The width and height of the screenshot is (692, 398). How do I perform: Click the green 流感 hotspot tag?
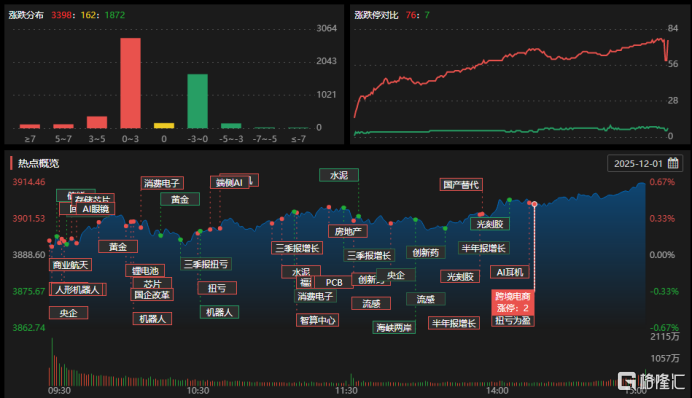click(426, 299)
